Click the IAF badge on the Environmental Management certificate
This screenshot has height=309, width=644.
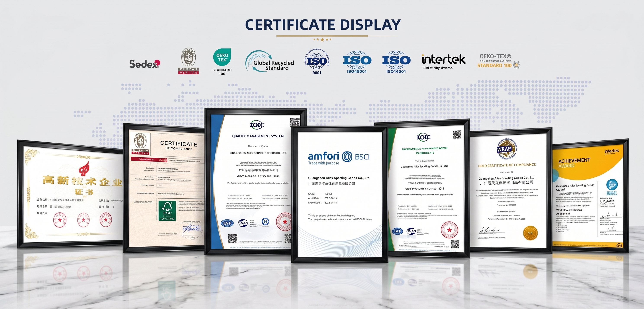(397, 231)
